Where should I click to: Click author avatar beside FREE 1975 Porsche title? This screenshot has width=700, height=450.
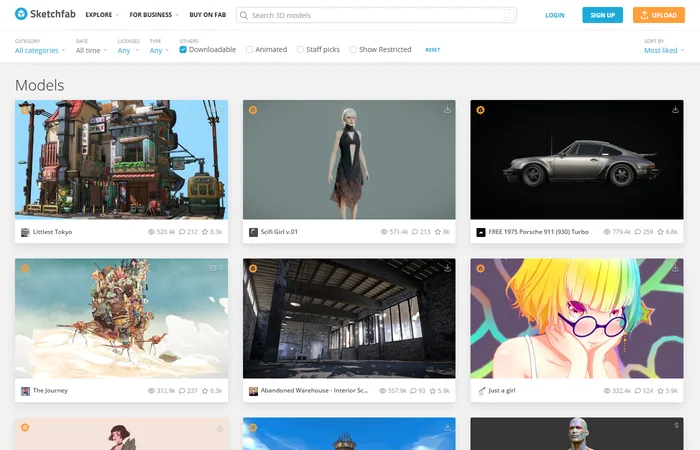pos(481,232)
